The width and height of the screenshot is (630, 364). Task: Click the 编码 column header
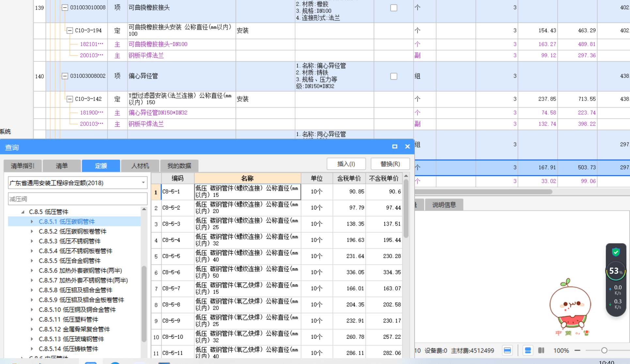coord(178,178)
